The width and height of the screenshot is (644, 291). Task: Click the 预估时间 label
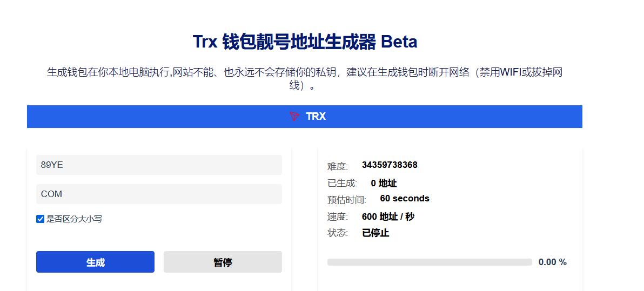pos(346,200)
